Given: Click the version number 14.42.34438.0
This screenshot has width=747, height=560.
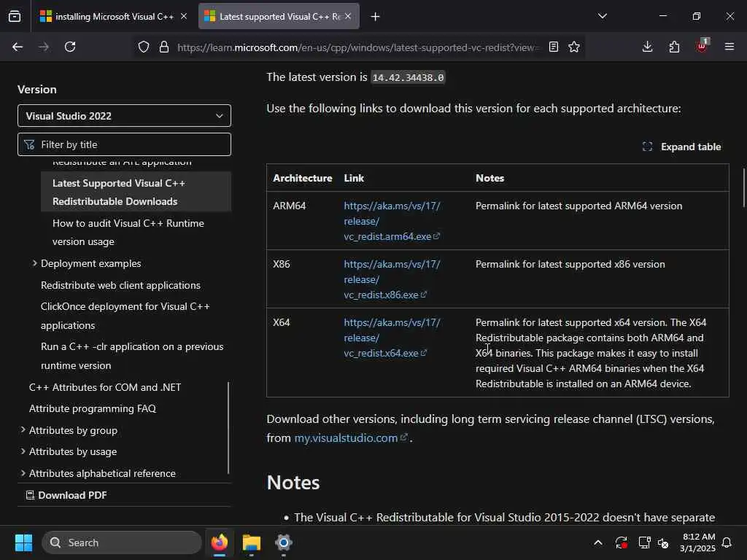Looking at the screenshot, I should (408, 77).
